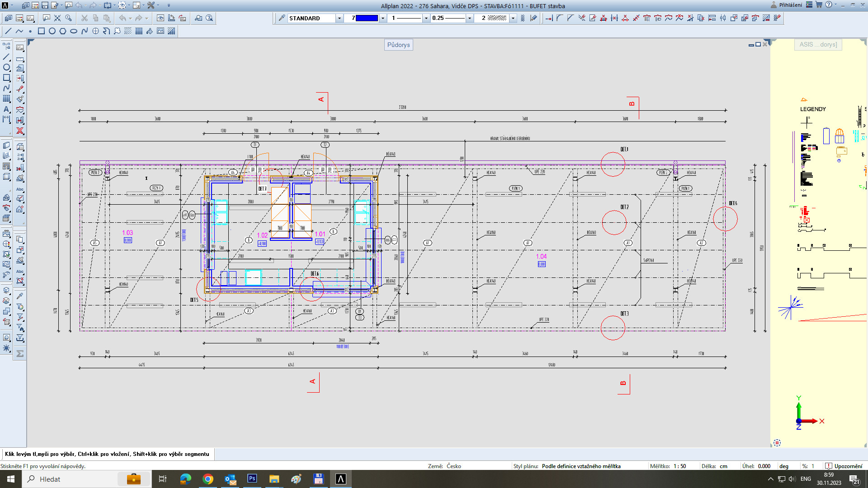Toggle the eye visibility icon in toolbar

pyautogui.click(x=160, y=18)
